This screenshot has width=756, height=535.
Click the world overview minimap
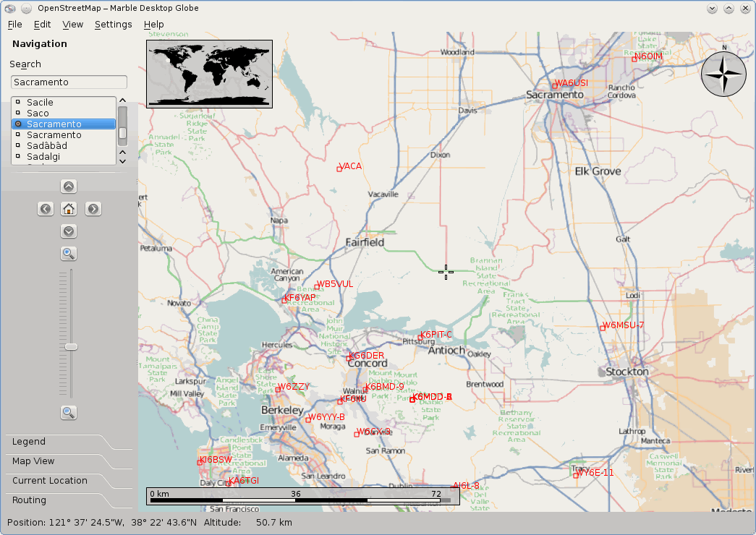tap(209, 74)
